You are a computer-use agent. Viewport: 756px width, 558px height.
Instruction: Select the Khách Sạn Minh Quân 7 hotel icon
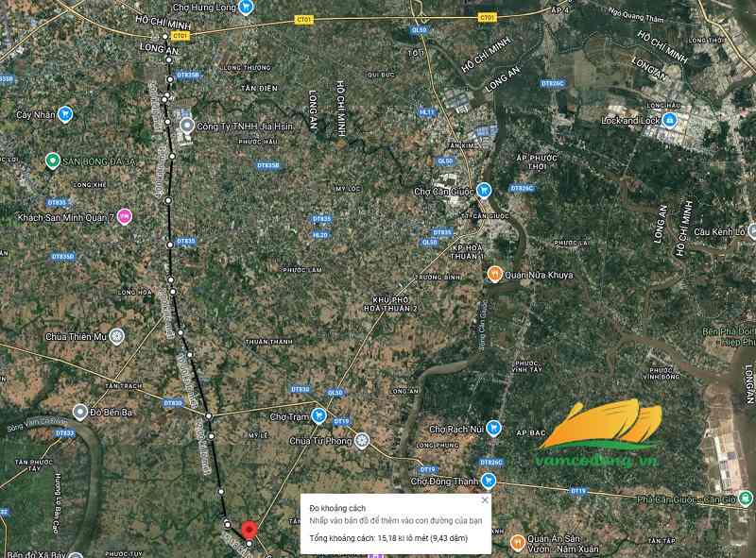click(x=124, y=216)
